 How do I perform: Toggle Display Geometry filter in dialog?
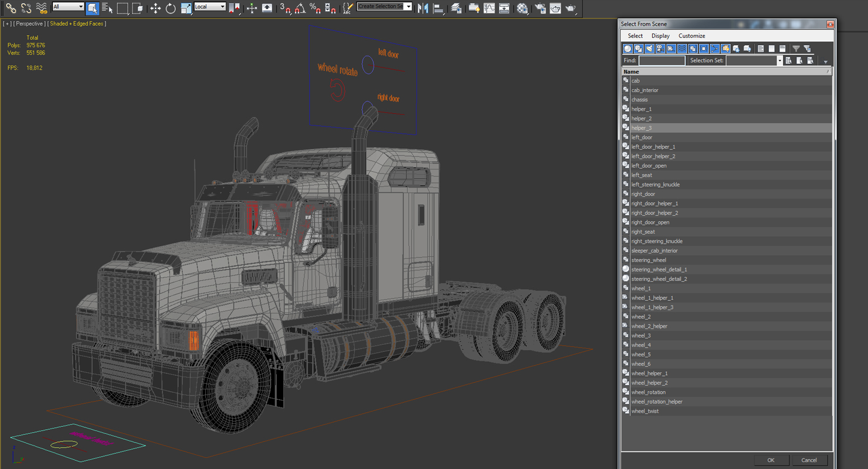pyautogui.click(x=628, y=49)
